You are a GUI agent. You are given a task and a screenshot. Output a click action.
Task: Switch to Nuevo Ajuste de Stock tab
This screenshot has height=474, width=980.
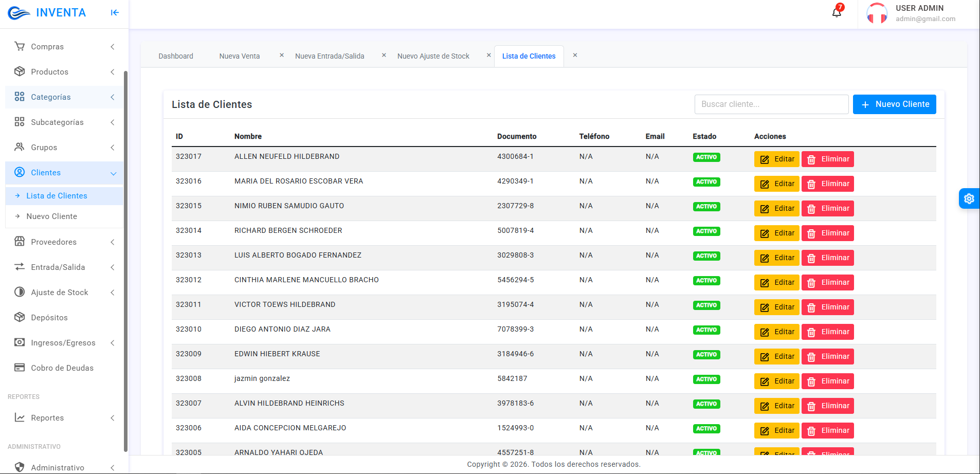pos(433,56)
